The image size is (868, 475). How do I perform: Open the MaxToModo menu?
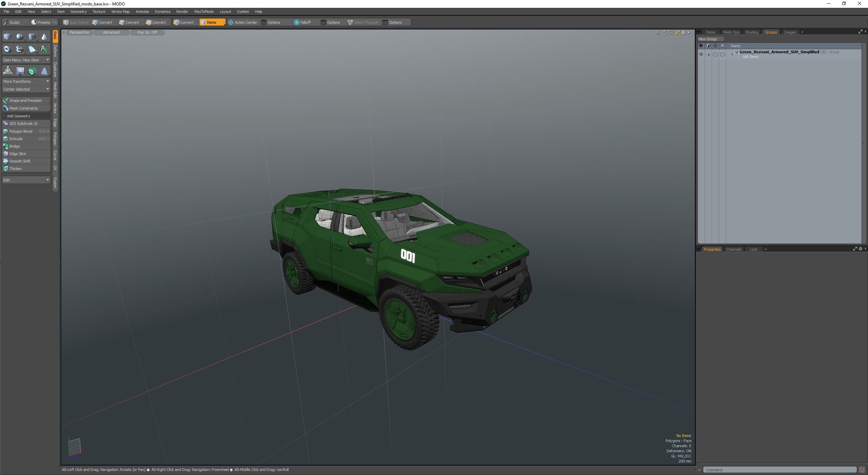(204, 12)
